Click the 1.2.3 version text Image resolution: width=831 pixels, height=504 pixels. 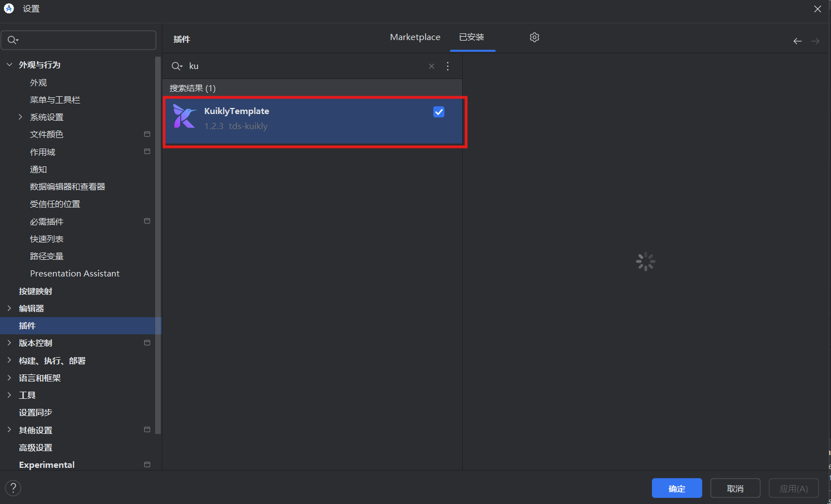tap(214, 126)
